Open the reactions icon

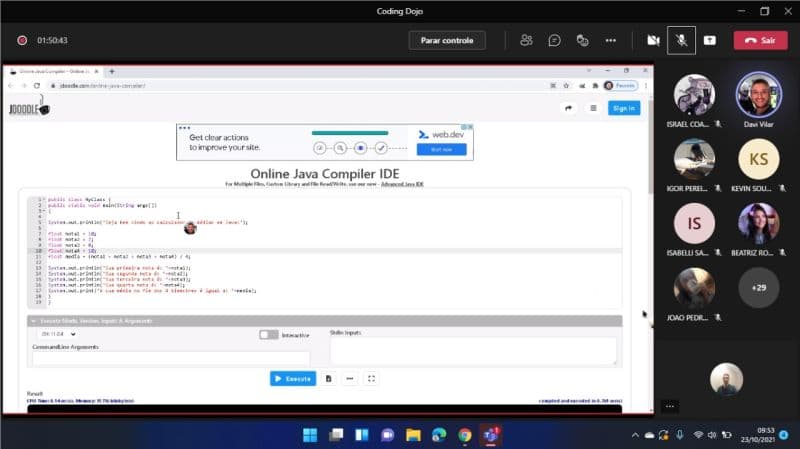pyautogui.click(x=582, y=40)
